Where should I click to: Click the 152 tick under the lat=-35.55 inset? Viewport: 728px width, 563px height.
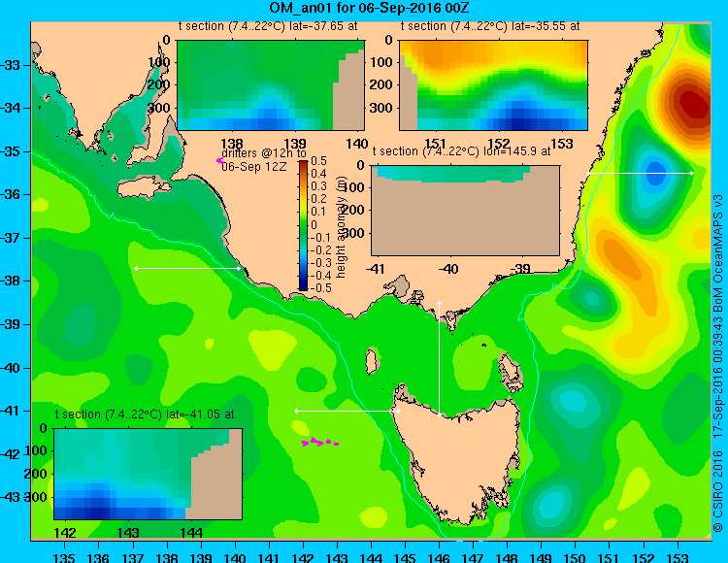[499, 144]
